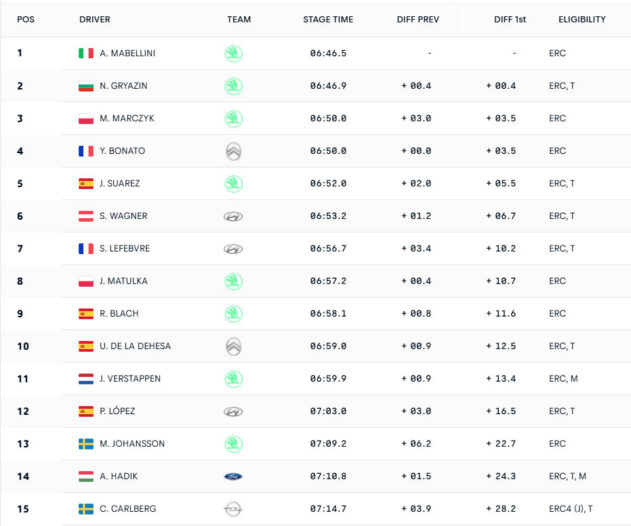Click the Citroen logo in Y. Bonato's row
Image resolution: width=631 pixels, height=526 pixels.
coord(233,151)
